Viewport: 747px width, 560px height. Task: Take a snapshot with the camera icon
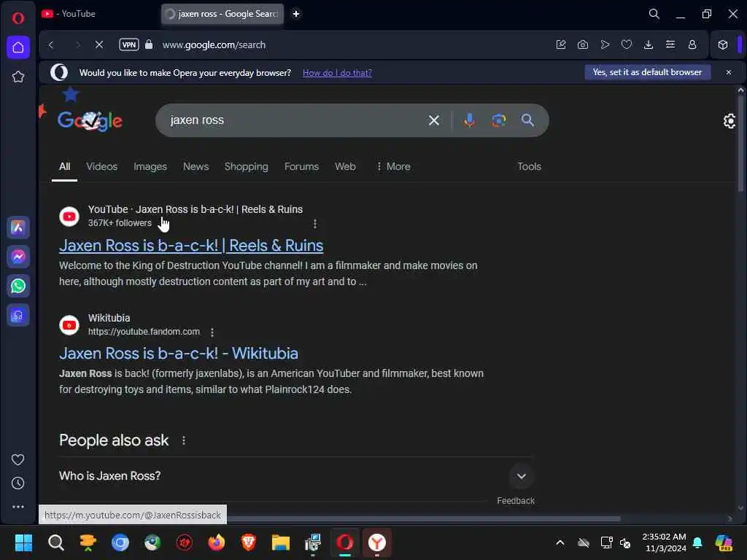[x=583, y=44]
